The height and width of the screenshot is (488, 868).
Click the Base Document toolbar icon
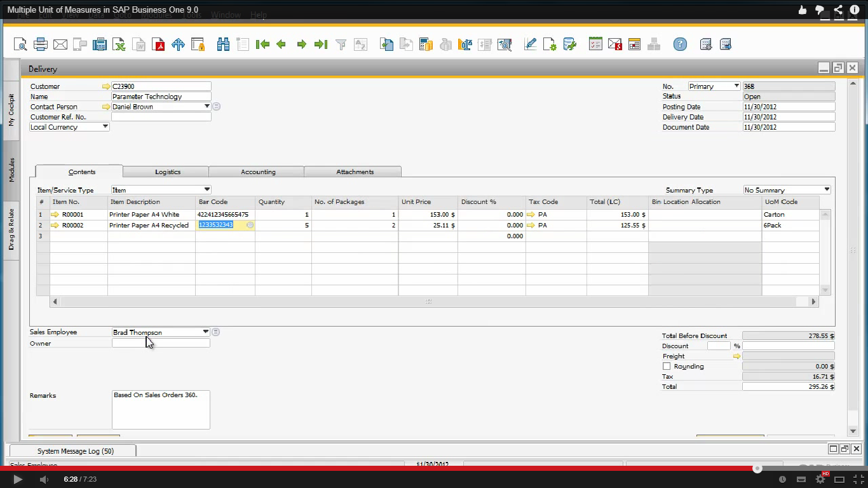pyautogui.click(x=386, y=44)
